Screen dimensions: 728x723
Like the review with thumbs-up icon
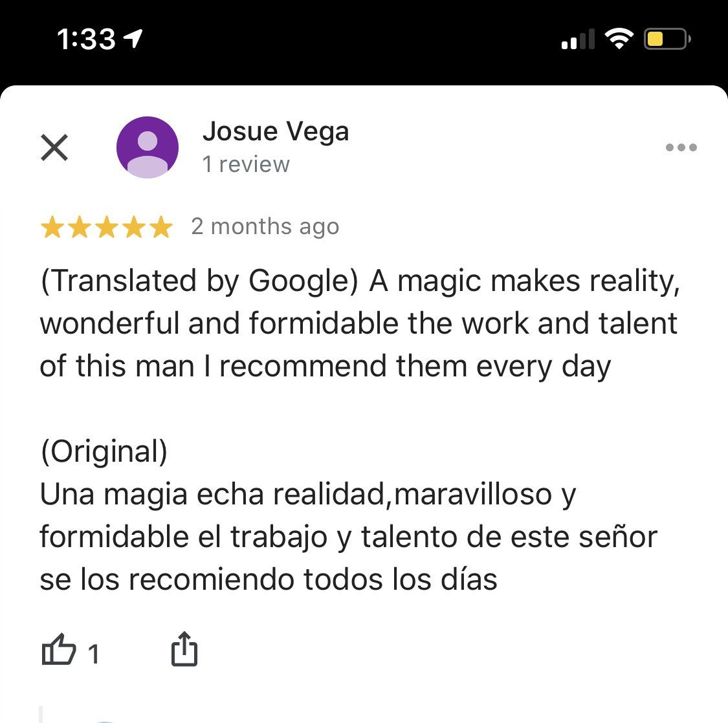coord(58,650)
